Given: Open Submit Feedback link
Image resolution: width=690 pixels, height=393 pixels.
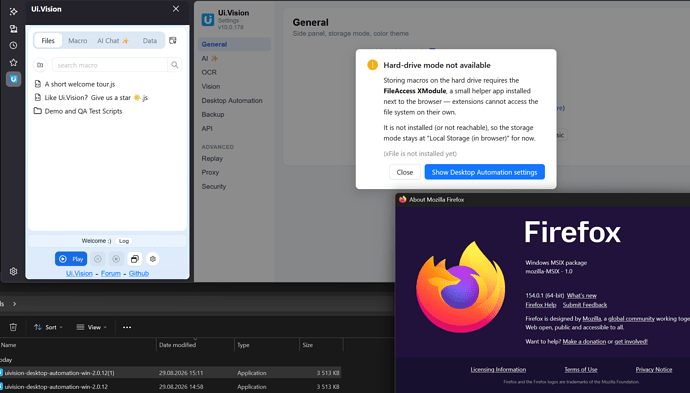Looking at the screenshot, I should click(x=585, y=305).
